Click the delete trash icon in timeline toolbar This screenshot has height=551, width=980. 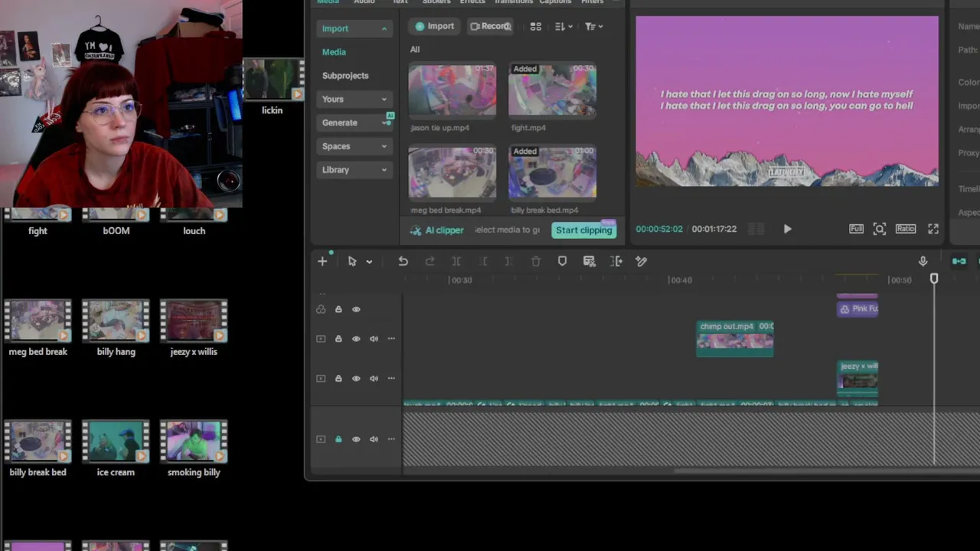pyautogui.click(x=536, y=262)
